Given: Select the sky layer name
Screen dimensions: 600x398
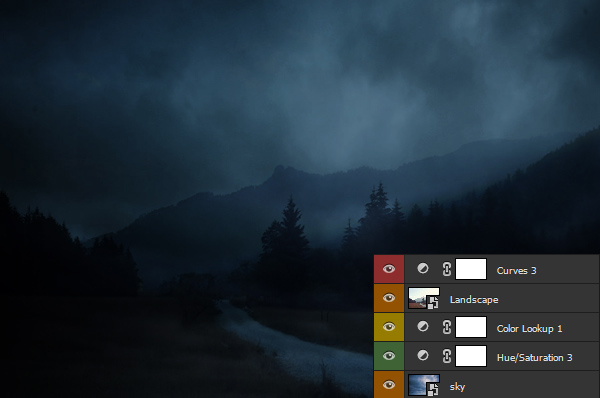Looking at the screenshot, I should 457,387.
